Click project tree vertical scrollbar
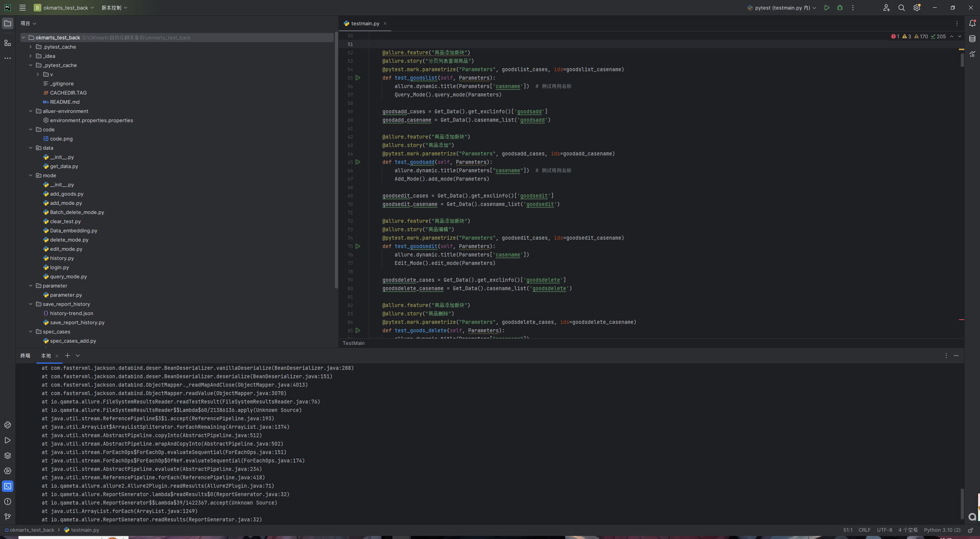980x539 pixels. click(x=336, y=160)
